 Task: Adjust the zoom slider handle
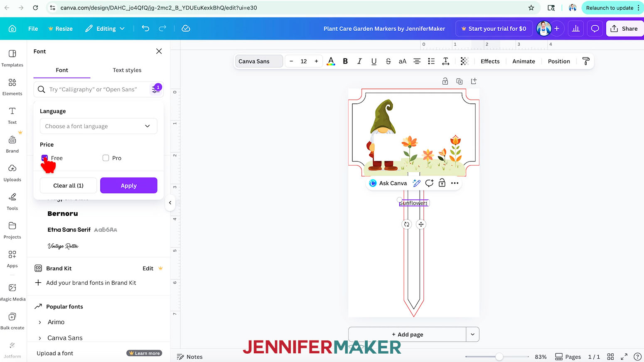click(499, 357)
